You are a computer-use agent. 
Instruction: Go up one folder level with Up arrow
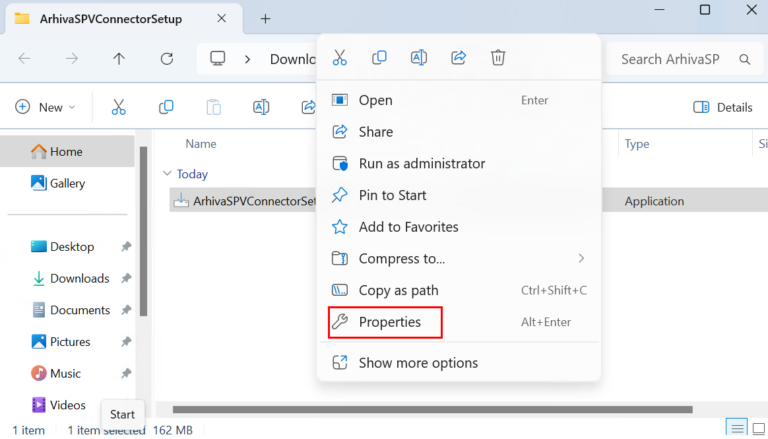(119, 59)
